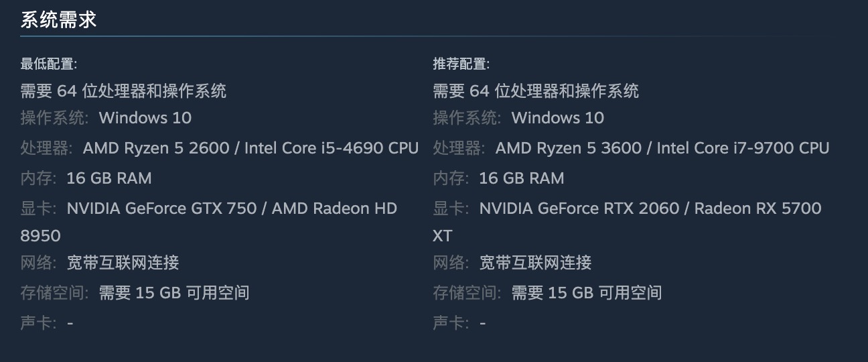The height and width of the screenshot is (362, 868).
Task: Click 宽带互联网连接 in the recommended column
Action: point(536,262)
